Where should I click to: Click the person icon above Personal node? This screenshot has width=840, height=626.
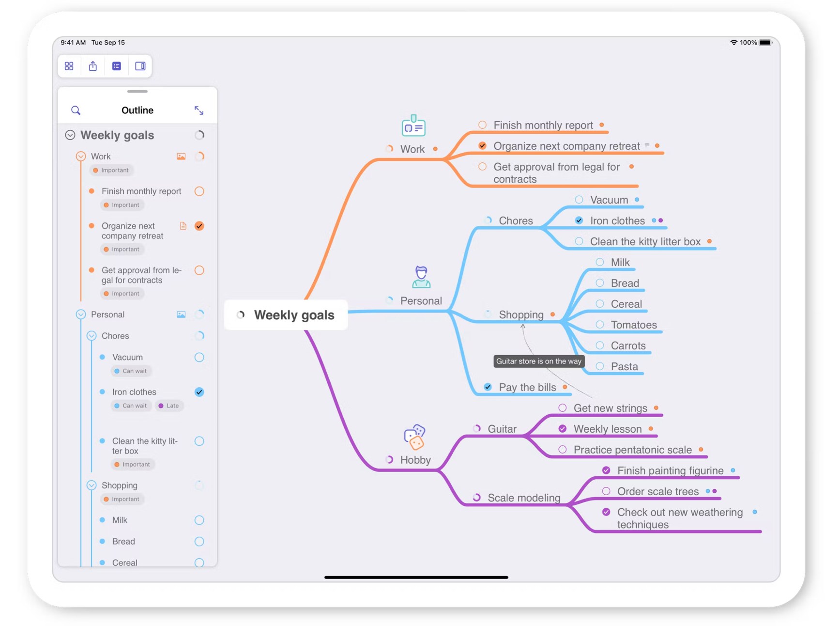pyautogui.click(x=421, y=277)
